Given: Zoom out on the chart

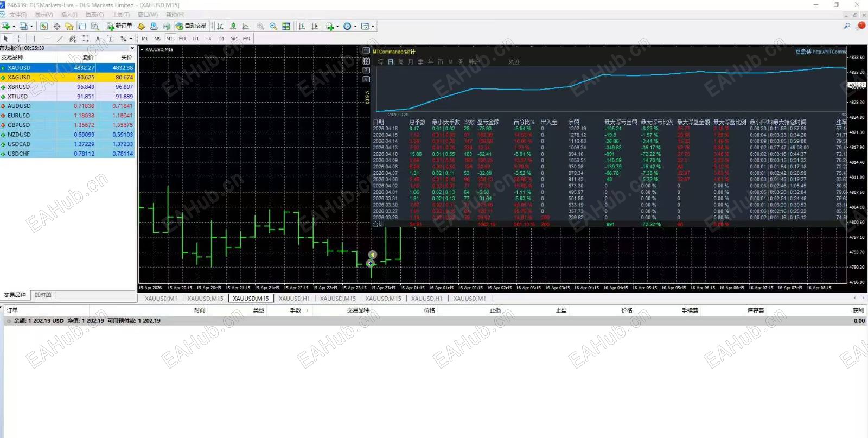Looking at the screenshot, I should coord(273,26).
